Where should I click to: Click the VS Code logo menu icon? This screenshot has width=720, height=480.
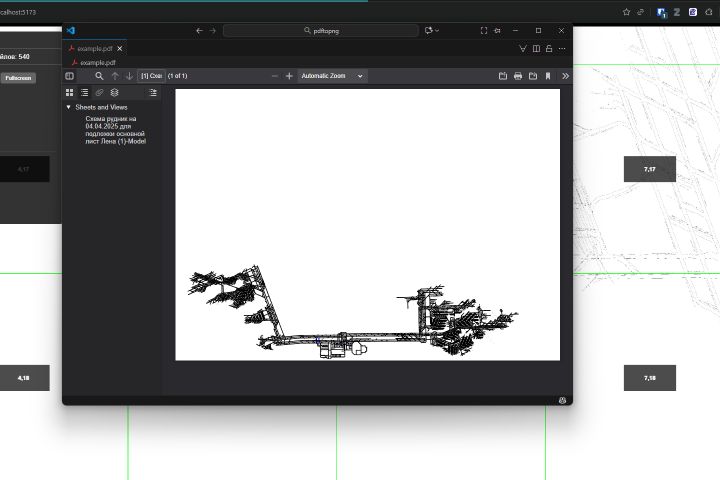pyautogui.click(x=71, y=30)
